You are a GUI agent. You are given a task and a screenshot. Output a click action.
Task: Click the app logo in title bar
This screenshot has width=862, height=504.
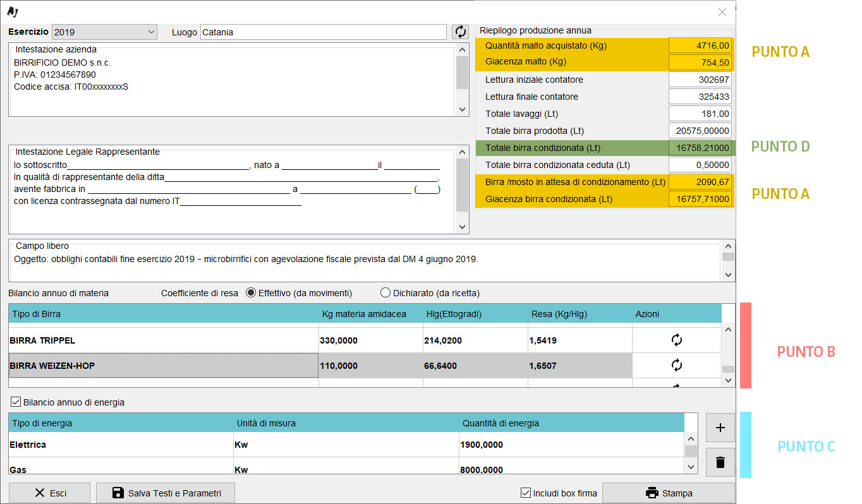click(13, 11)
